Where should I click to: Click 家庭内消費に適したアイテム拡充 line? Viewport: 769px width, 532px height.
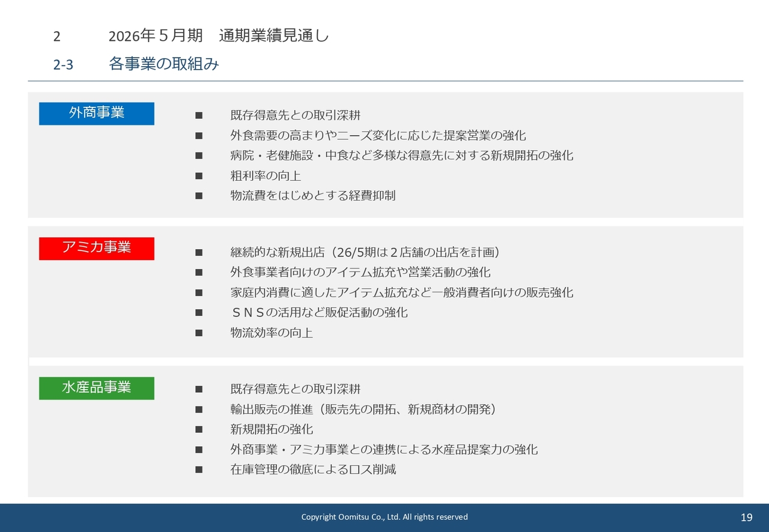point(402,292)
